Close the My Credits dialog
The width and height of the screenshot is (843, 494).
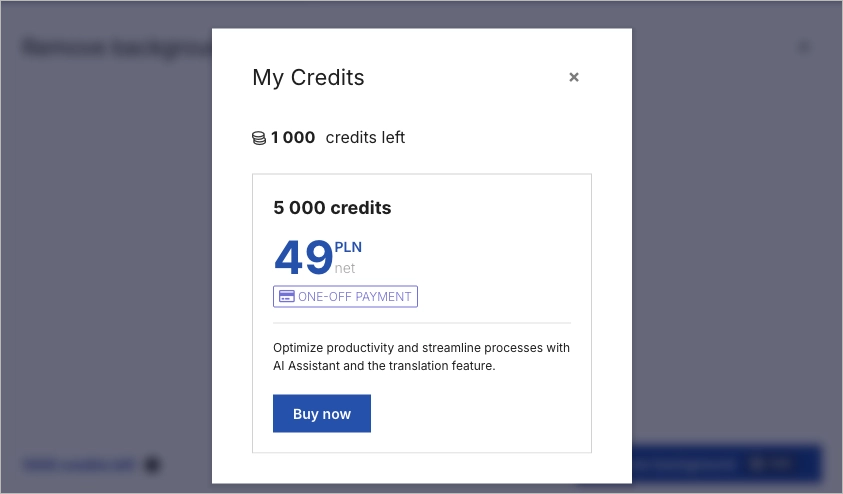click(574, 77)
